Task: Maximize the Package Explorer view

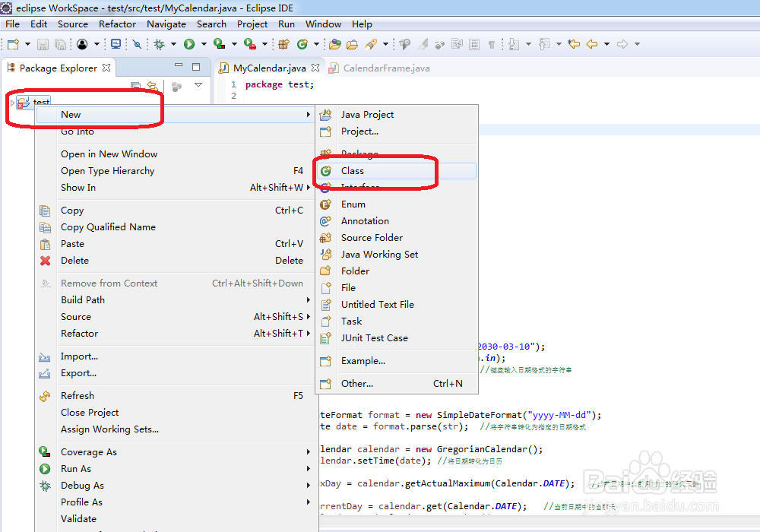Action: click(x=196, y=67)
